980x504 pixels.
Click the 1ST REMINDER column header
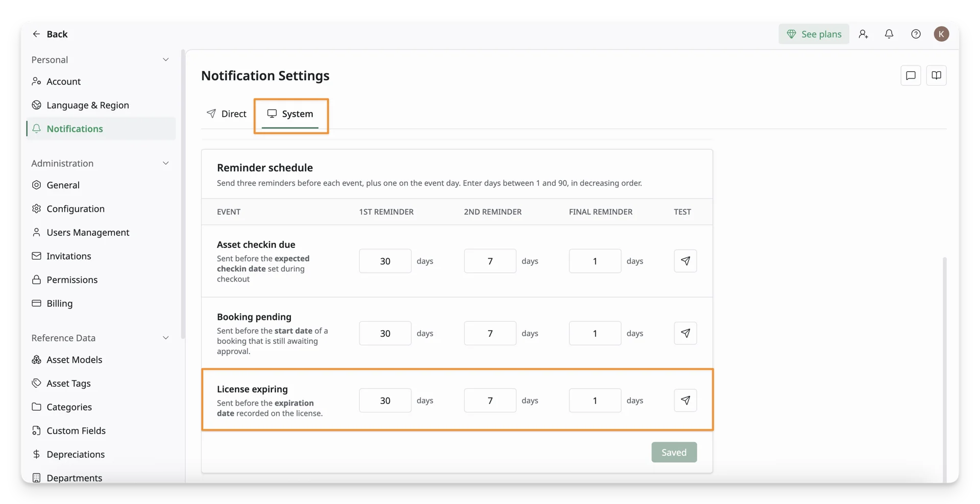click(x=386, y=212)
